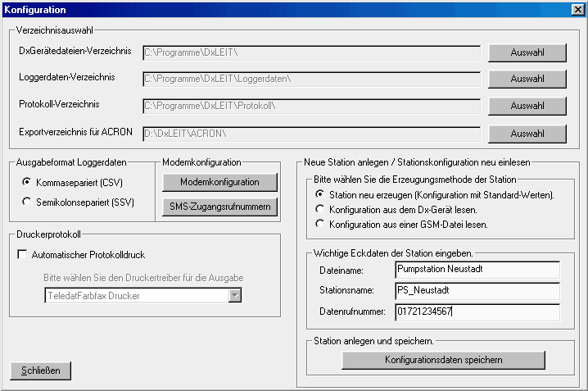
Task: Open SMS-Zugangsrufnummern settings
Action: [219, 207]
